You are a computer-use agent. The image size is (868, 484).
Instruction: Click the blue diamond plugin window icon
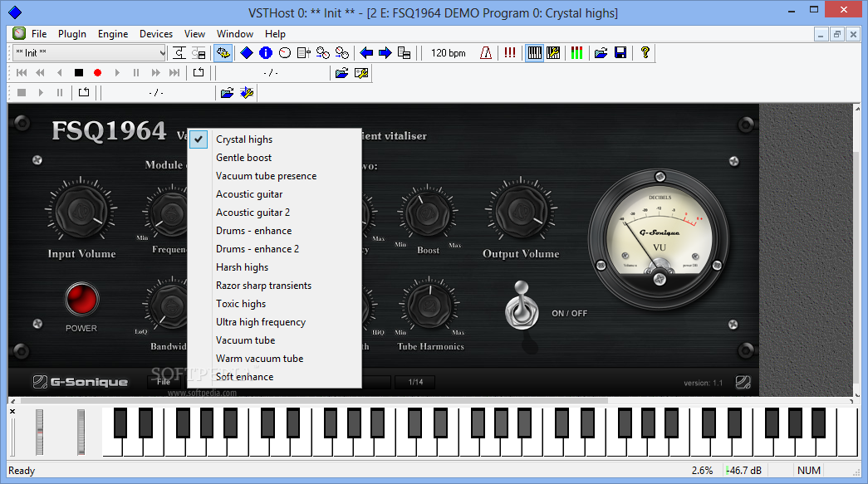click(247, 53)
